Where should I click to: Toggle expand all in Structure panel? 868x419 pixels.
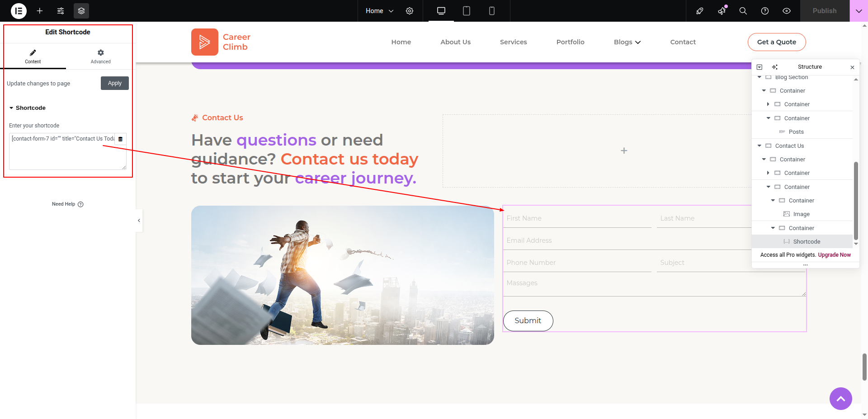759,67
